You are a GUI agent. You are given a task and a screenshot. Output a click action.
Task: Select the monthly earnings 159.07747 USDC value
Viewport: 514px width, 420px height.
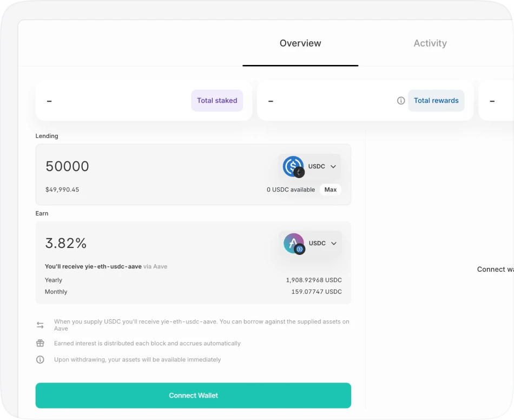[317, 292]
